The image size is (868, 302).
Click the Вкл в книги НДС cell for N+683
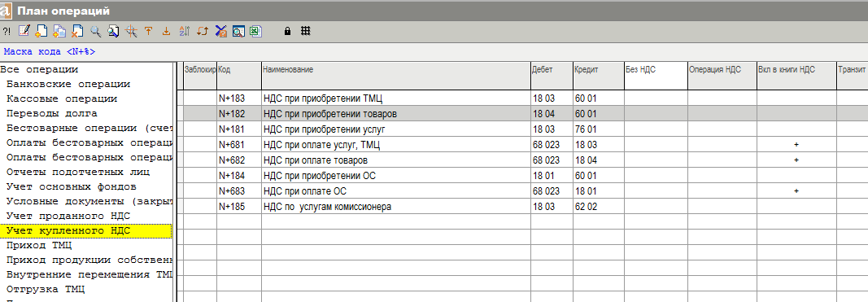(x=796, y=190)
